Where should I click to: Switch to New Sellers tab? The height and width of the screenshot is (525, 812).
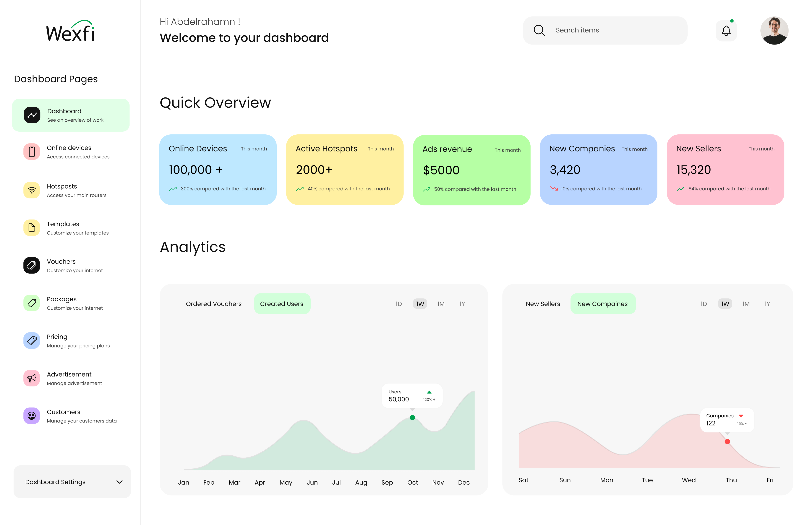[x=543, y=304]
